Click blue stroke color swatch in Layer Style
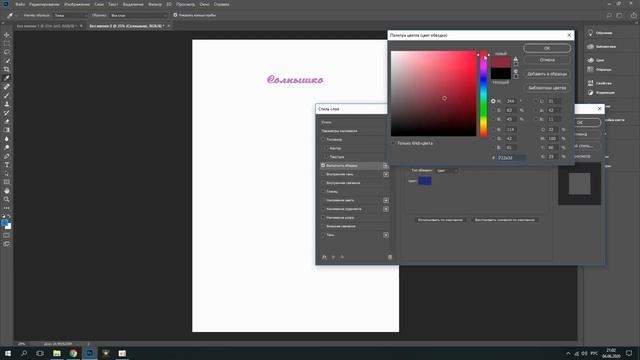This screenshot has width=640, height=360. tap(425, 181)
